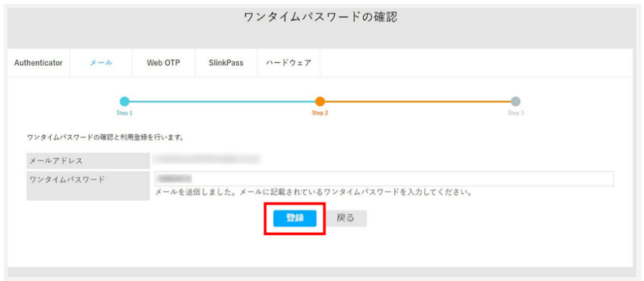The width and height of the screenshot is (644, 281).
Task: Click the Step 3 text label
Action: tap(516, 113)
